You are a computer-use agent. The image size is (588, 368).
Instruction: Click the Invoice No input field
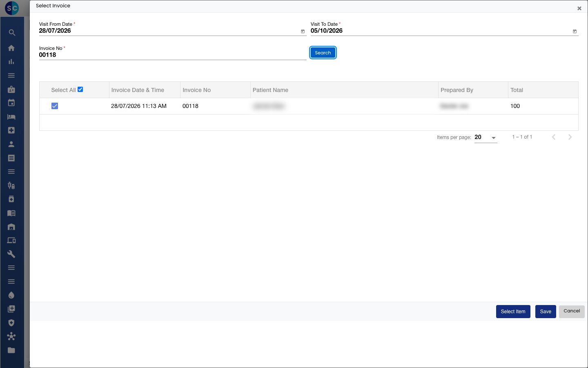pos(173,55)
